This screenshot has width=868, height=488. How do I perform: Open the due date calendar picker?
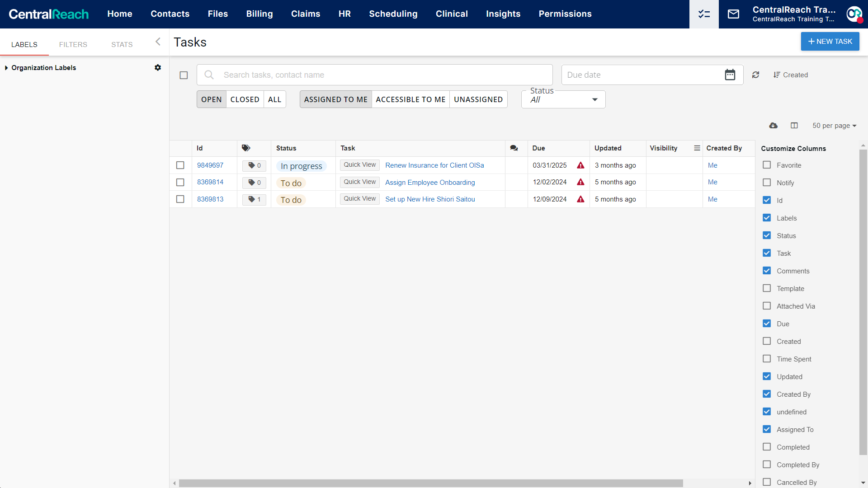(x=730, y=75)
